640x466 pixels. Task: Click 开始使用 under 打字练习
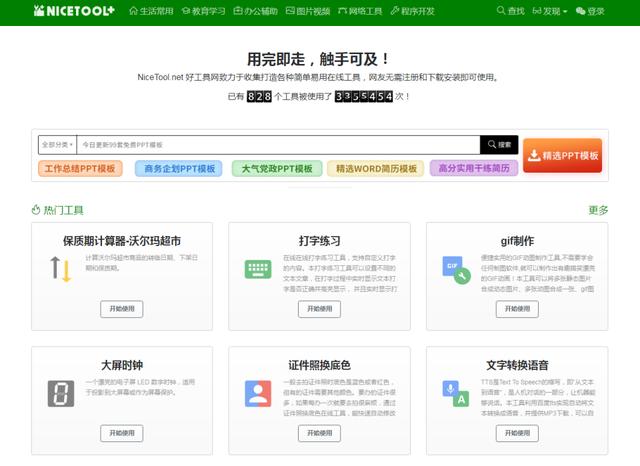point(319,309)
